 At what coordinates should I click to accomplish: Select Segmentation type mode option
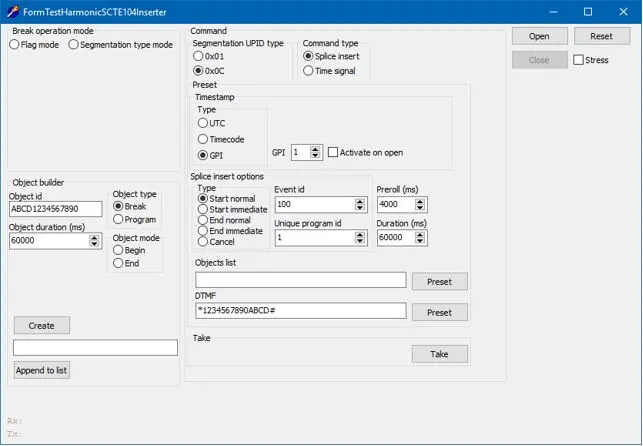pyautogui.click(x=74, y=45)
